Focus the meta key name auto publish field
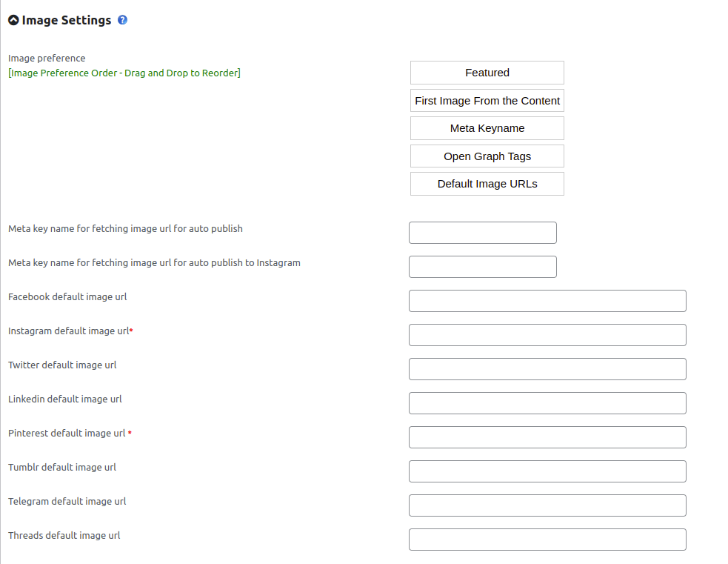This screenshot has width=728, height=564. coord(482,232)
